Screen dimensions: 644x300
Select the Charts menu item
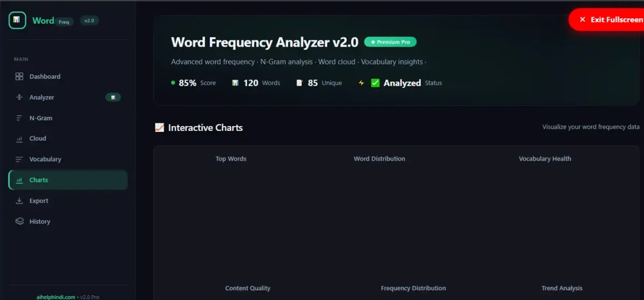tap(68, 180)
